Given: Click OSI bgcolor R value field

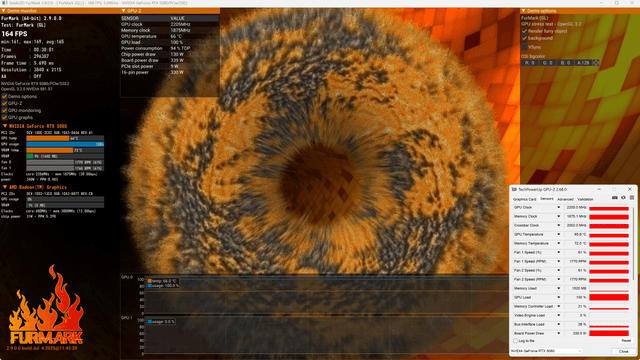Looking at the screenshot, I should click(529, 63).
